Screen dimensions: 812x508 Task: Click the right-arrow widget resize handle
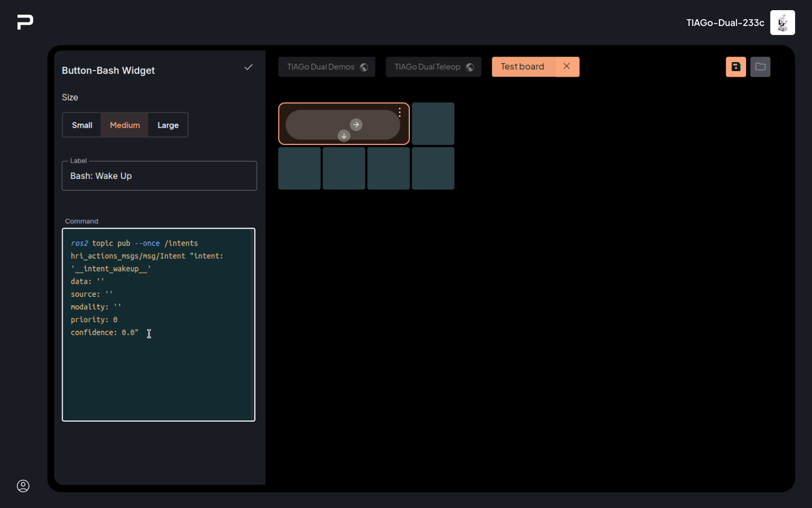(356, 125)
